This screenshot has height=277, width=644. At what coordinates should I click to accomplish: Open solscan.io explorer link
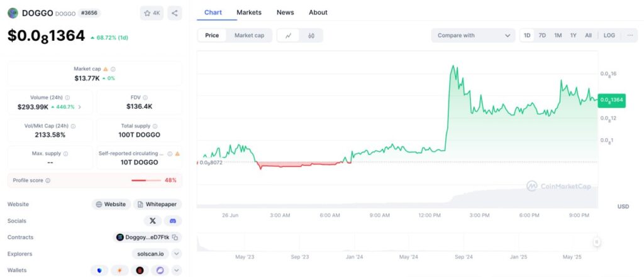pos(150,254)
